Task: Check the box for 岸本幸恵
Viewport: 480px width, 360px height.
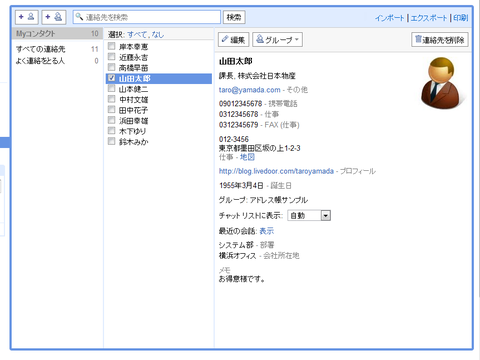Action: 111,46
